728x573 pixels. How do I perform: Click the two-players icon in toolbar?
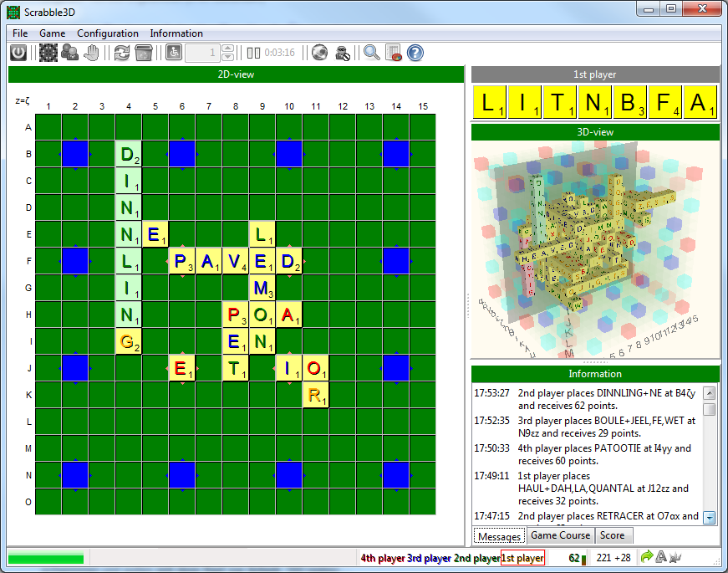[70, 53]
